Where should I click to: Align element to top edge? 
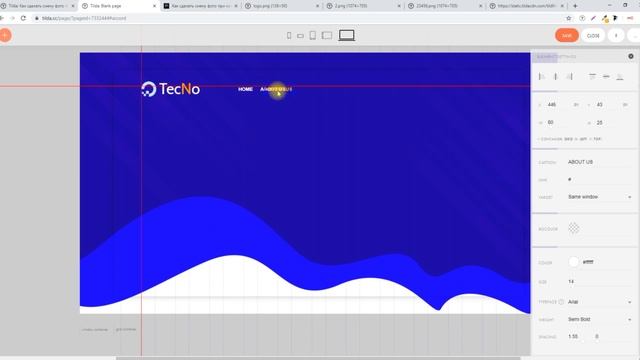(592, 76)
